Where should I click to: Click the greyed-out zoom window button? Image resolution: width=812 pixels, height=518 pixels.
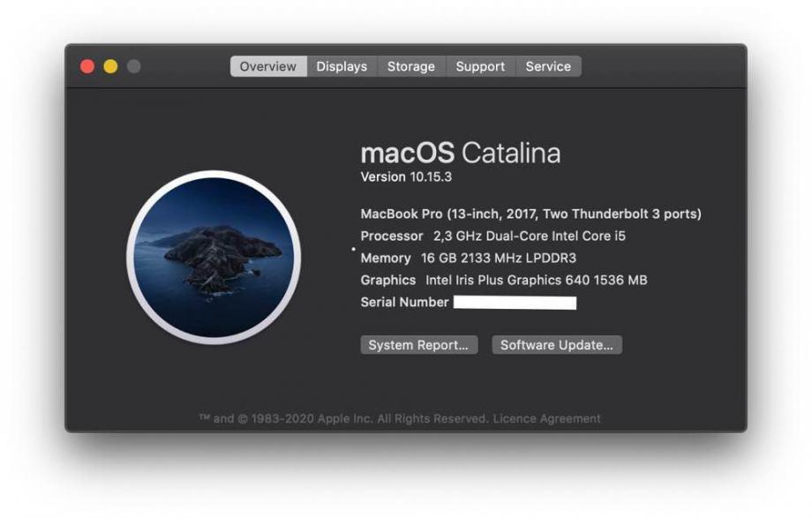pyautogui.click(x=134, y=66)
